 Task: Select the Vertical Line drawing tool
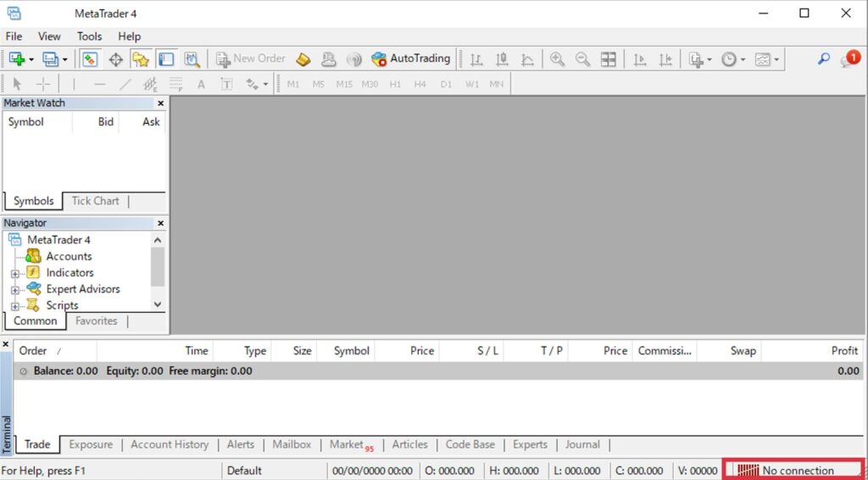(x=75, y=84)
